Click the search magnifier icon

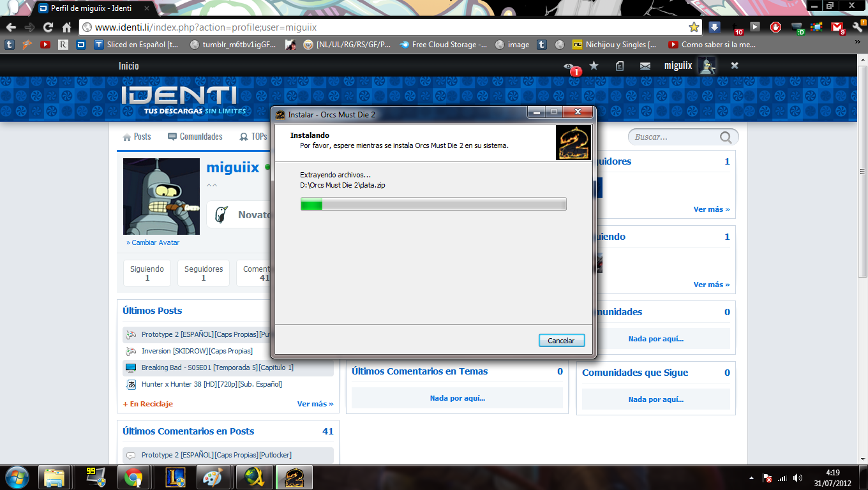tap(726, 137)
